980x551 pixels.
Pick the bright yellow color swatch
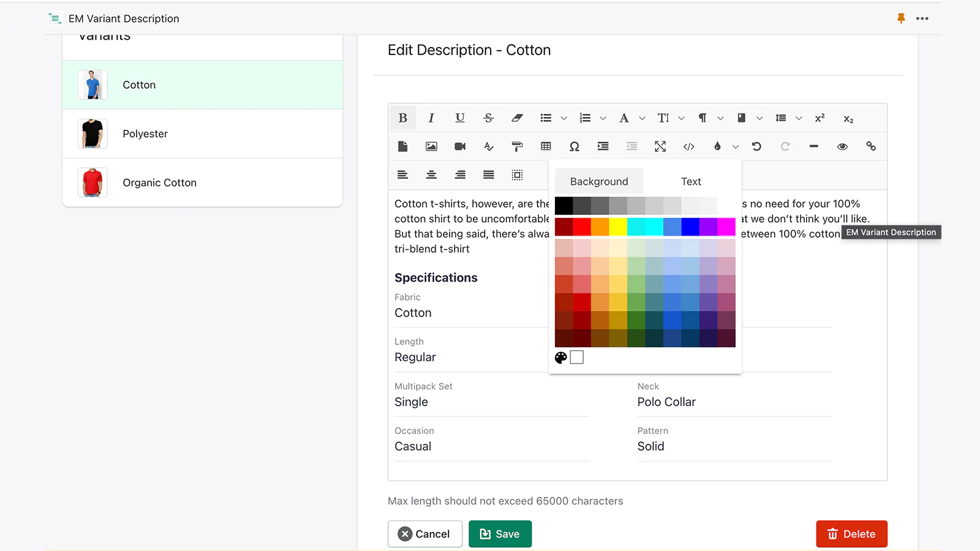pyautogui.click(x=618, y=227)
